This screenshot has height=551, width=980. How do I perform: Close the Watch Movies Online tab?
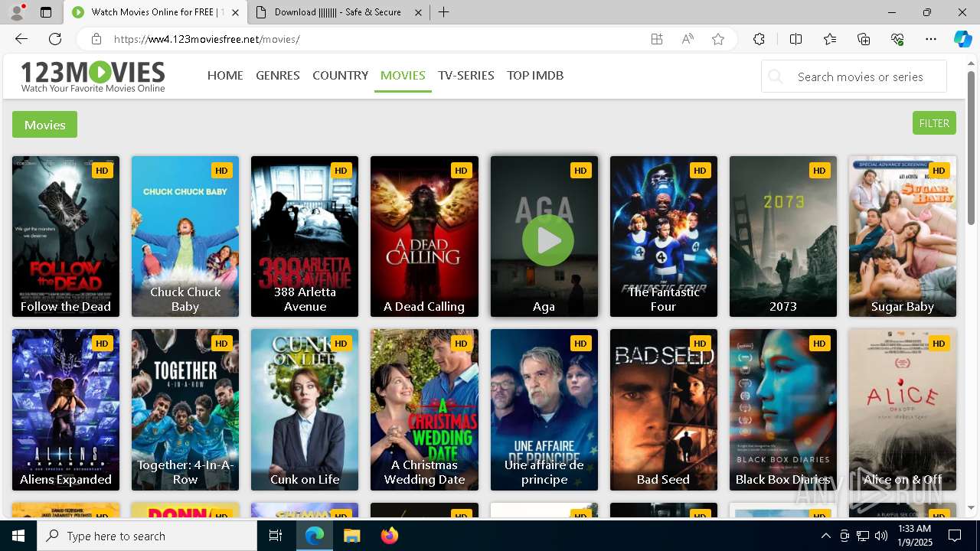(x=235, y=12)
